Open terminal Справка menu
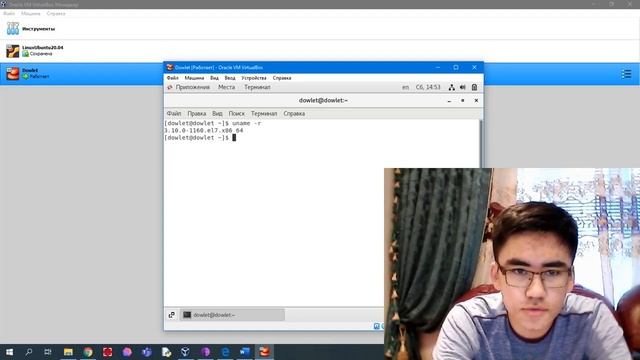 294,113
